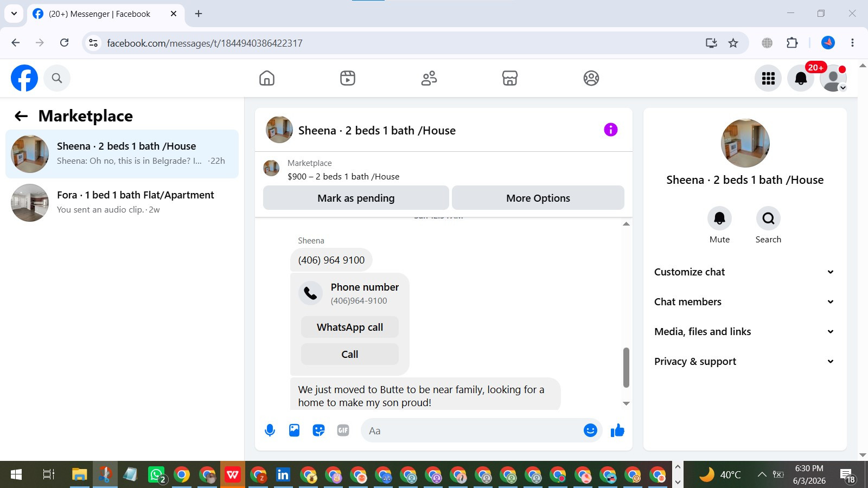Open Facebook notifications bell
This screenshot has height=488, width=868.
pos(801,78)
